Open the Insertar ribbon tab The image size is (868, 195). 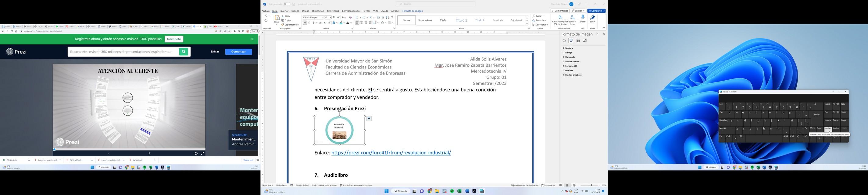[x=284, y=11]
